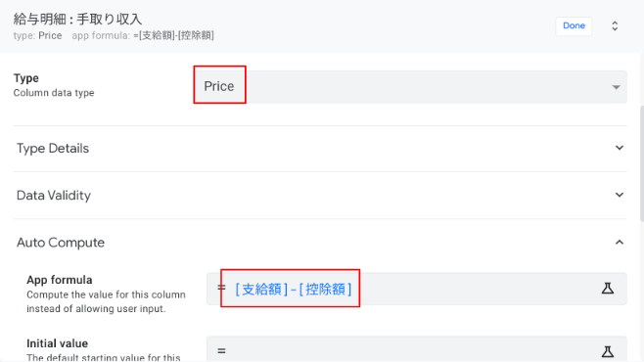Click the app formula summary in the header
The height and width of the screenshot is (362, 644).
click(x=143, y=35)
